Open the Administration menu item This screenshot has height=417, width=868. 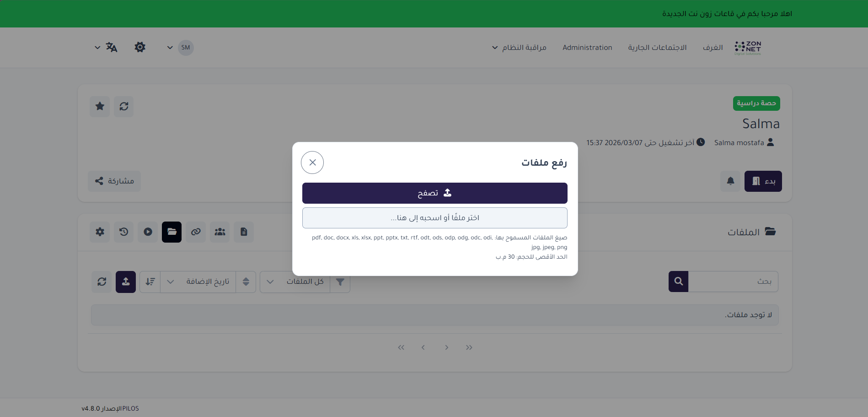(588, 47)
